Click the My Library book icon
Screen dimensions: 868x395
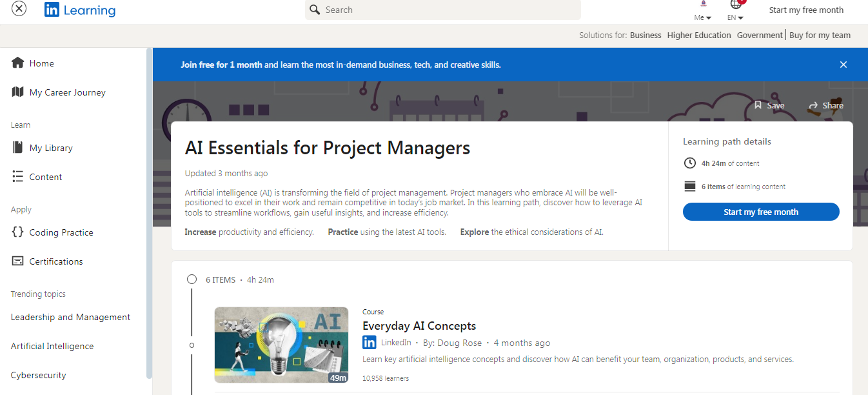(x=18, y=148)
